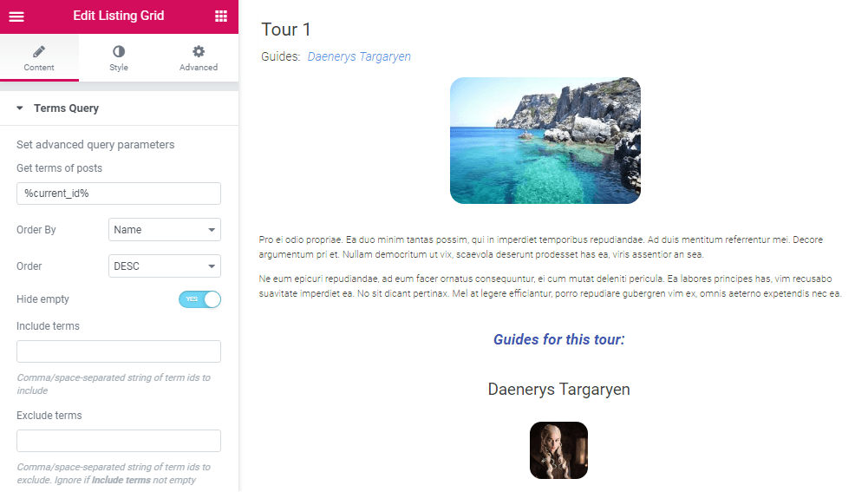Open the widgets grid panel icon

tap(221, 16)
